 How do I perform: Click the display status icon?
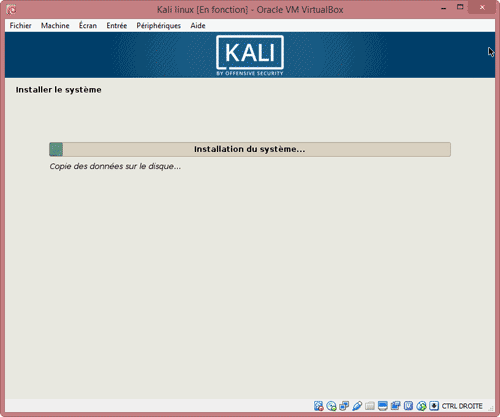click(383, 406)
